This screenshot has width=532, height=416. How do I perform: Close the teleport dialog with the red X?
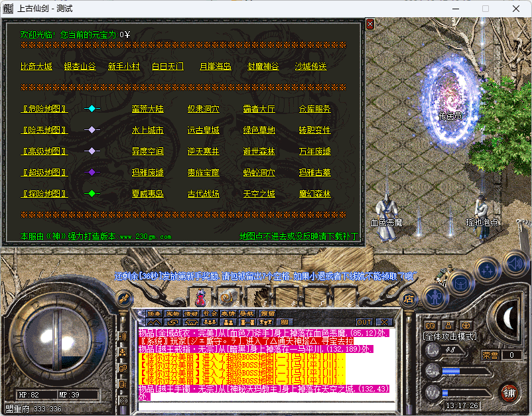pos(370,24)
